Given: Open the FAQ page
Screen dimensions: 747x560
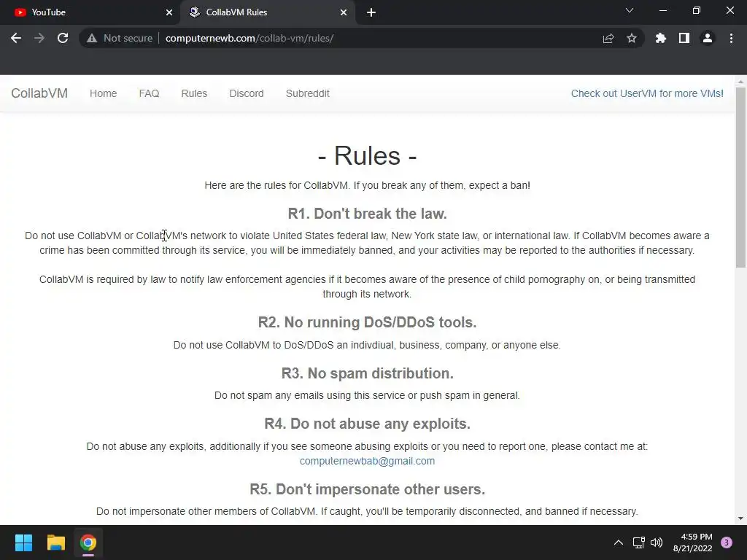Looking at the screenshot, I should [149, 93].
